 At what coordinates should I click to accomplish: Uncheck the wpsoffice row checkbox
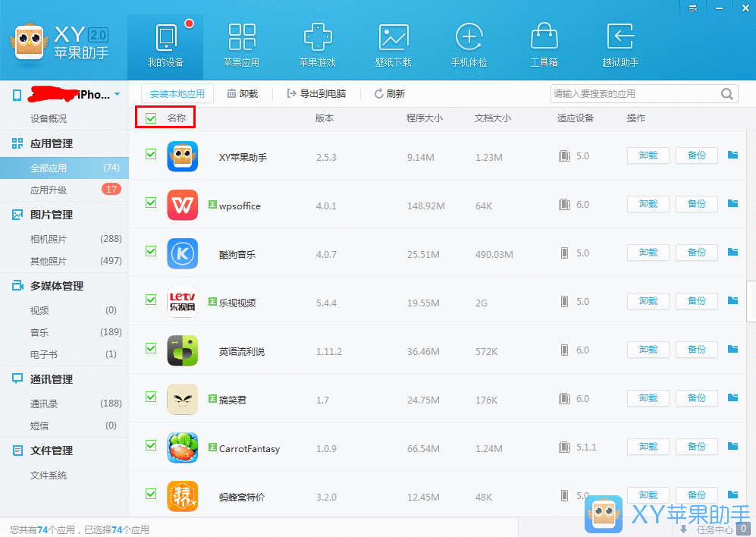[x=150, y=204]
